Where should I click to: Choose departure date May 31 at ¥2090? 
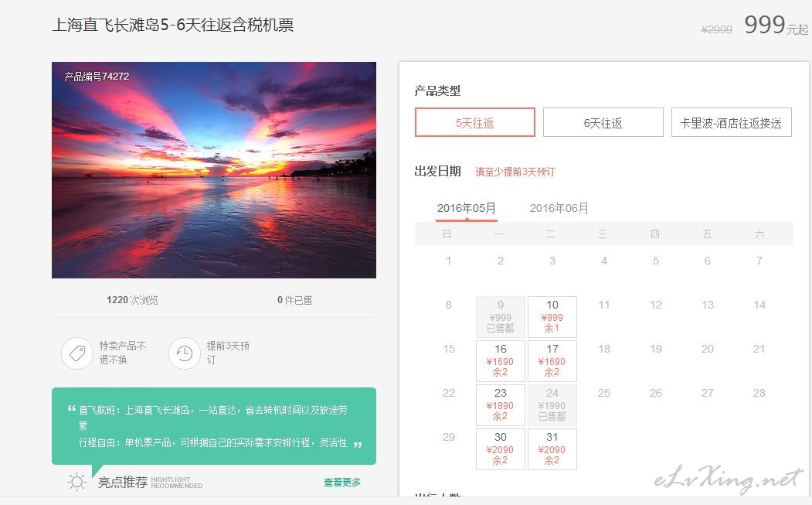click(x=552, y=449)
